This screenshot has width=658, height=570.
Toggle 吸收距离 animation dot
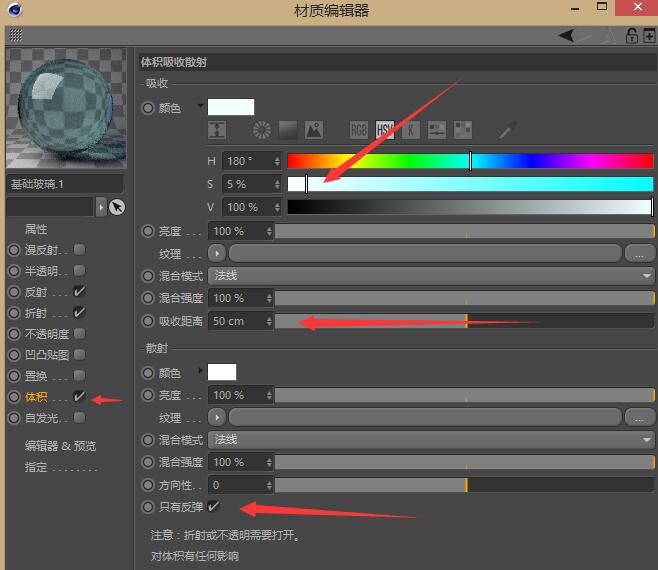148,321
